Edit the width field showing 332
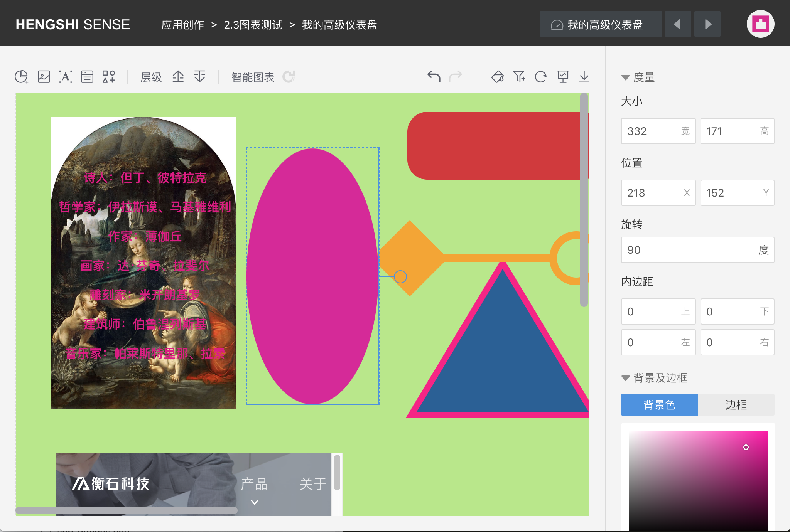 658,131
